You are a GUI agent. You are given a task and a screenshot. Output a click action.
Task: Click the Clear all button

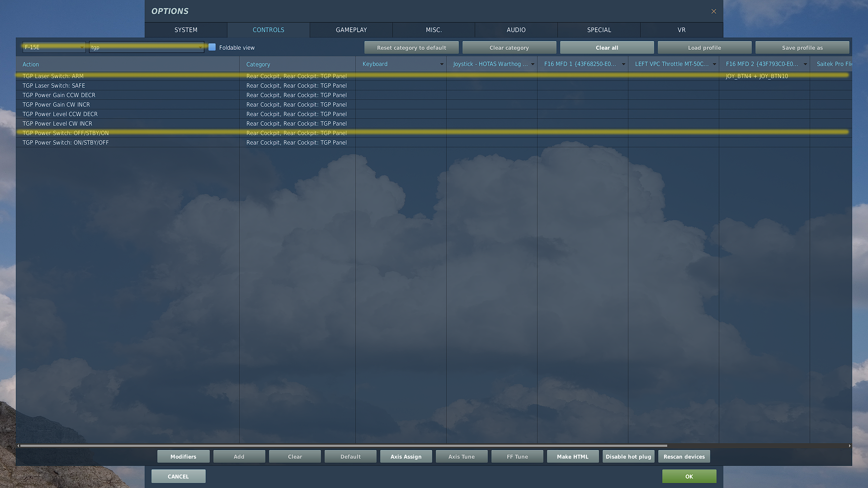tap(607, 47)
